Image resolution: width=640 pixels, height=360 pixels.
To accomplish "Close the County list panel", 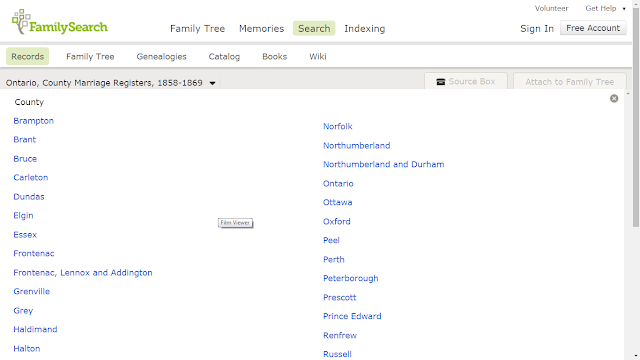I will pyautogui.click(x=614, y=98).
